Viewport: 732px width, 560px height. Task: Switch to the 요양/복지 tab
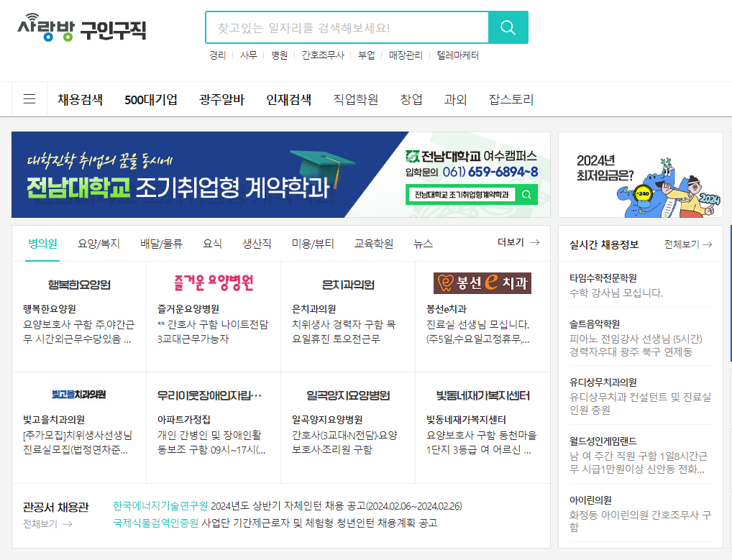(x=99, y=243)
